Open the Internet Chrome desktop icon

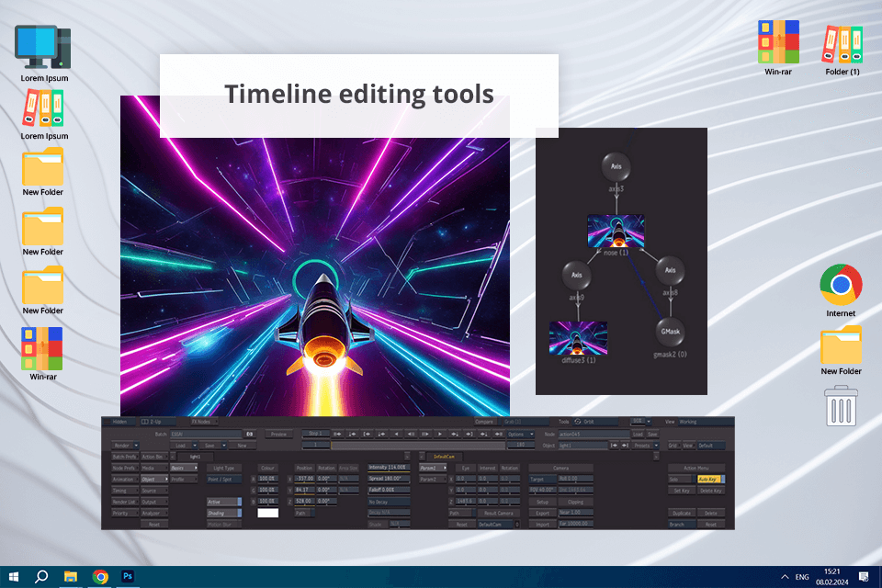coord(841,285)
